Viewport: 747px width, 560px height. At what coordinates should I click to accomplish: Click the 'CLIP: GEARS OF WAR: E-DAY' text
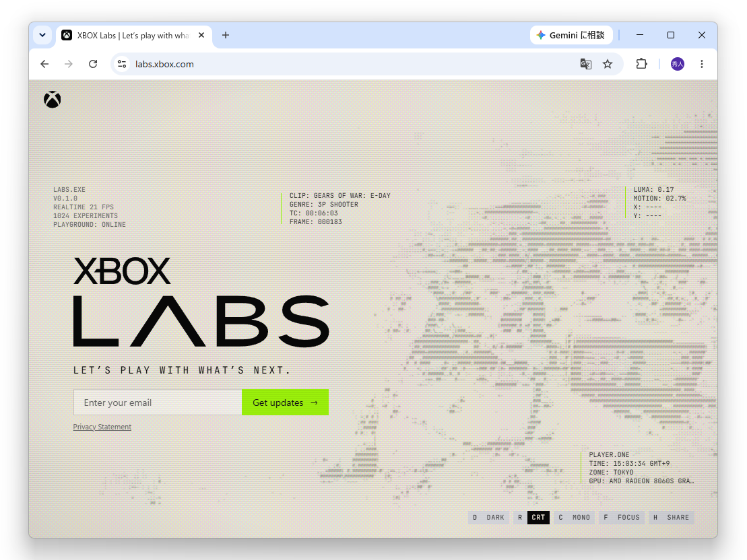pyautogui.click(x=339, y=196)
